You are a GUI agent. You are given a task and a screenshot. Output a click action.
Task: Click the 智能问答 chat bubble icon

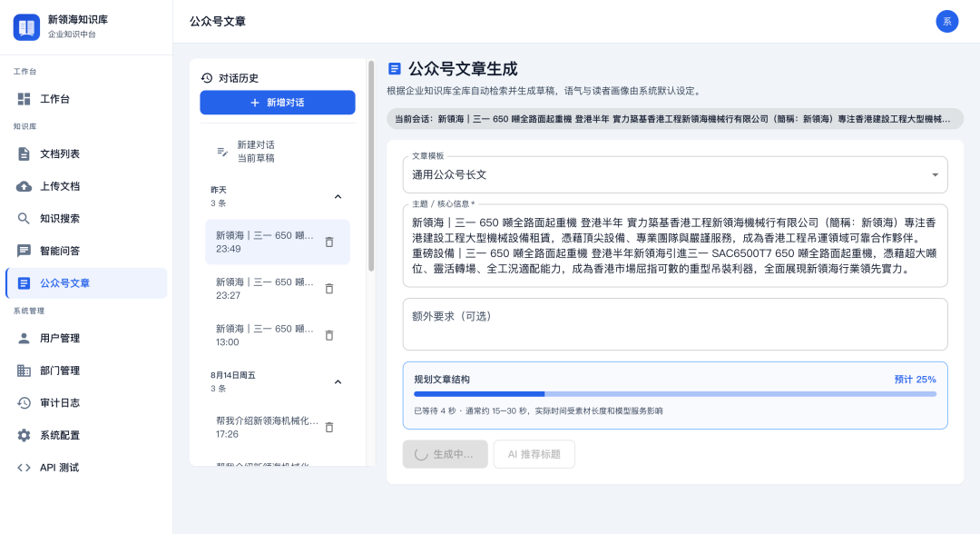[24, 251]
